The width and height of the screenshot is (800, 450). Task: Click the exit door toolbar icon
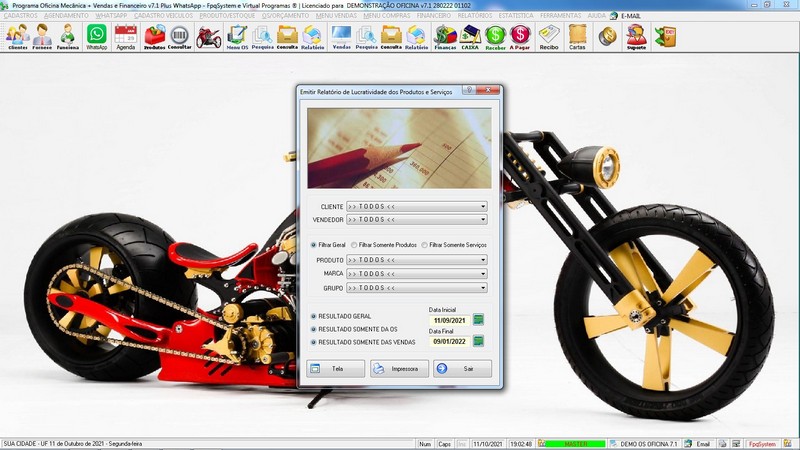[665, 37]
